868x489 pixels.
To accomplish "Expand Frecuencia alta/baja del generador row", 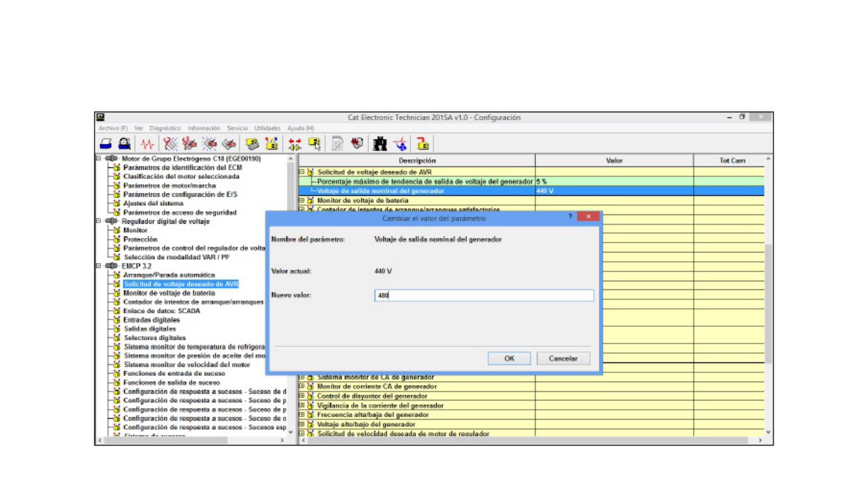I will point(302,415).
